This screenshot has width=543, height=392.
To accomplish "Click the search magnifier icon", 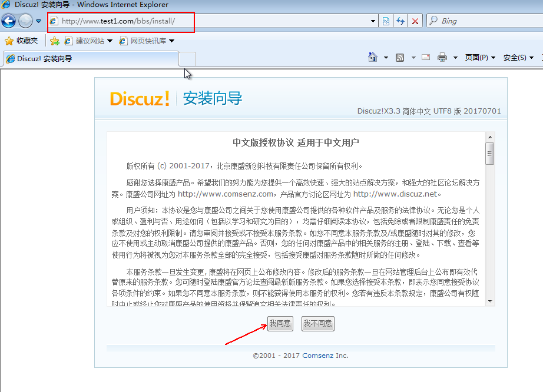I will click(433, 21).
